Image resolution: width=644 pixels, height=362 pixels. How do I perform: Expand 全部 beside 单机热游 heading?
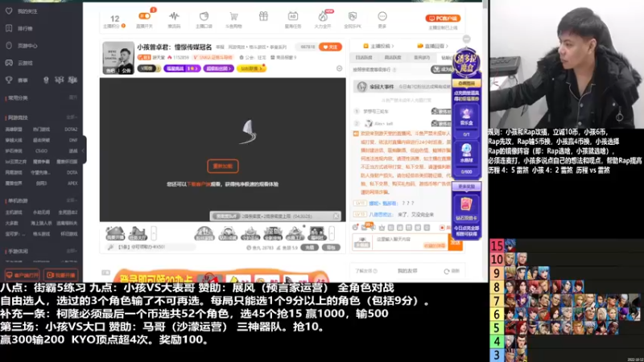pos(72,200)
